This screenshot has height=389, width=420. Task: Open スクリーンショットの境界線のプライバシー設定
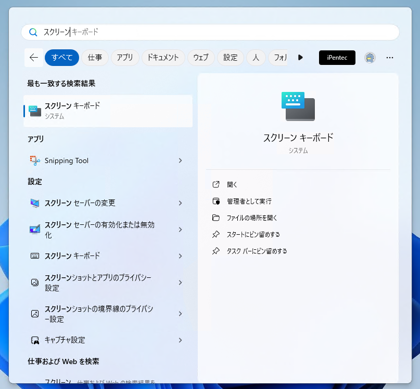[108, 314]
